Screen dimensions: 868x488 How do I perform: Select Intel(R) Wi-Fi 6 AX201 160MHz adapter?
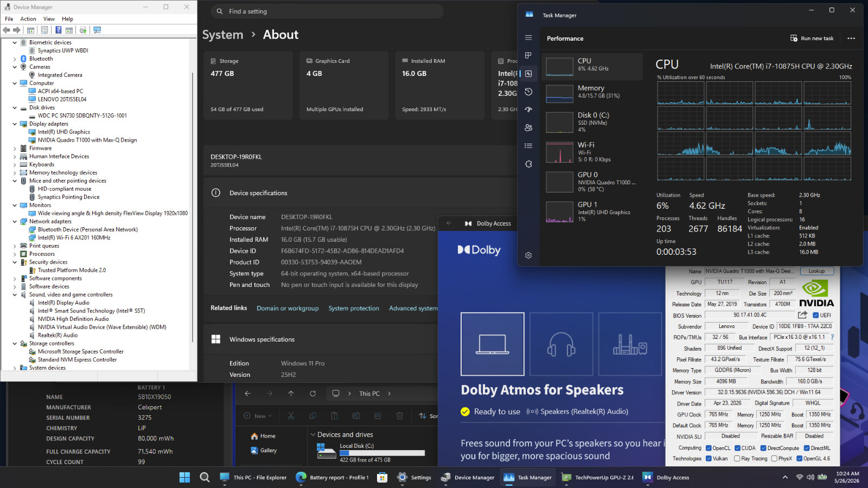pos(74,237)
